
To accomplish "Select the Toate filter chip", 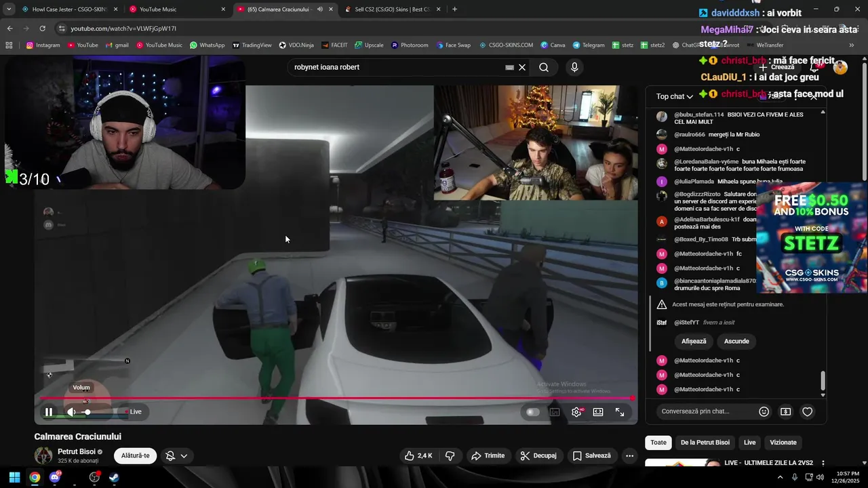I will coord(658,443).
